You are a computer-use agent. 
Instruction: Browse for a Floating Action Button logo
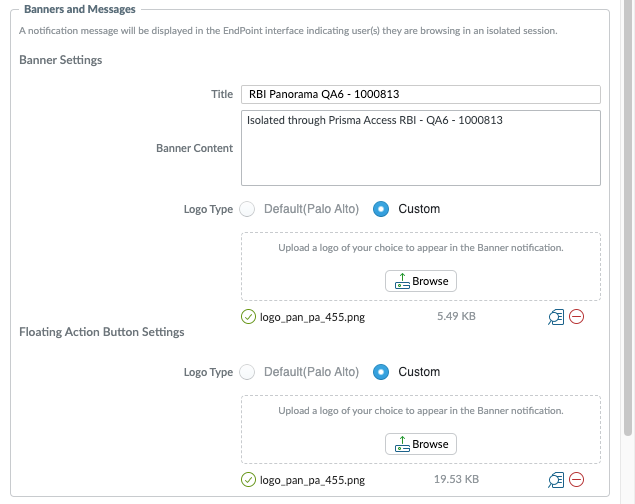(x=421, y=444)
